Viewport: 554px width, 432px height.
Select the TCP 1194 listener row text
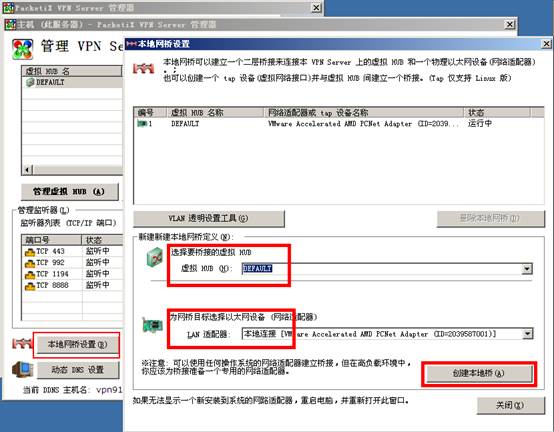tap(52, 274)
